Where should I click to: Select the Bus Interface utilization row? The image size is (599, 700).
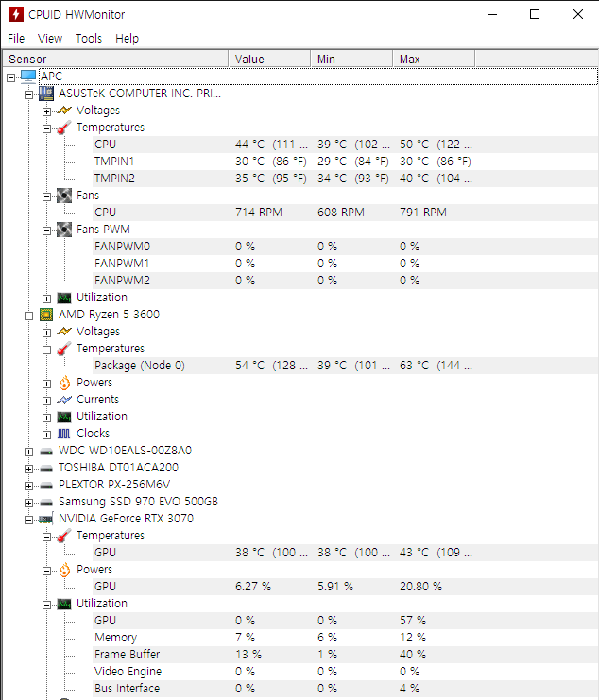coord(346,689)
